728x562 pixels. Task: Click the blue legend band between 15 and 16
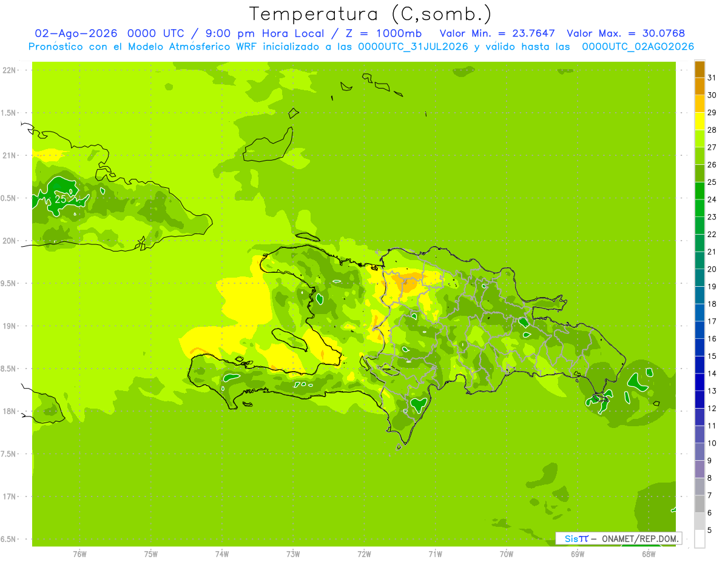click(x=699, y=347)
